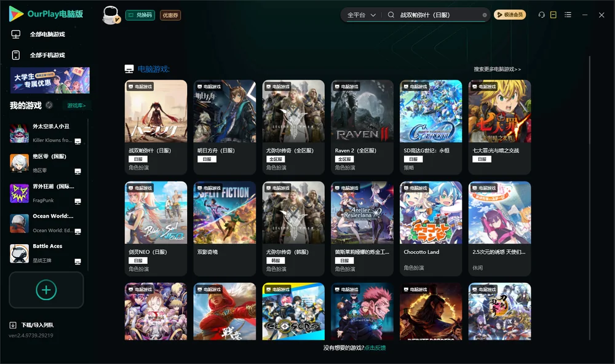Launch 外太空杀人小丑 from my games
This screenshot has height=364, width=615.
coord(46,133)
